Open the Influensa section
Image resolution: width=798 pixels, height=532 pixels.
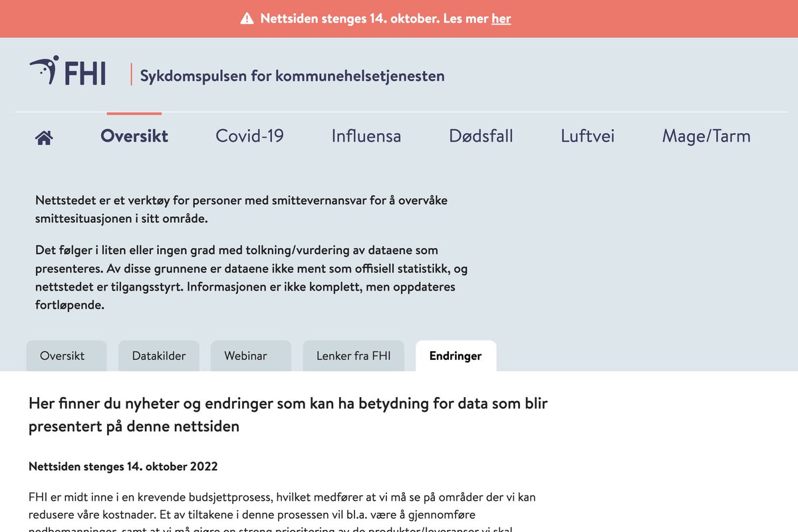point(366,136)
